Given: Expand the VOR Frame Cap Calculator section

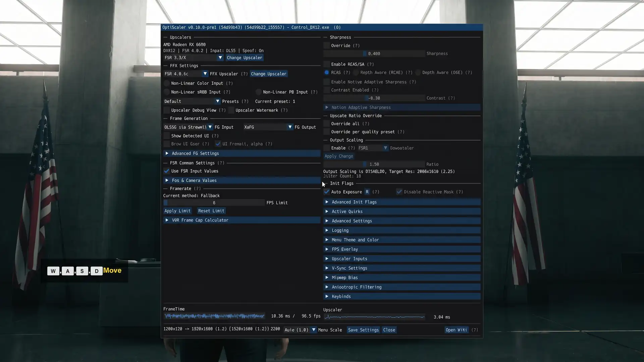Looking at the screenshot, I should click(241, 220).
